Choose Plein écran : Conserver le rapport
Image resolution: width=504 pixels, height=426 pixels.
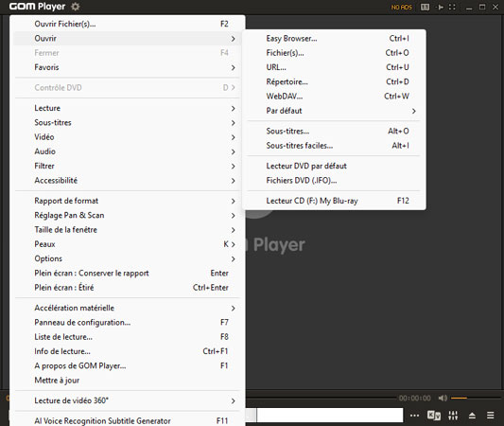128,274
